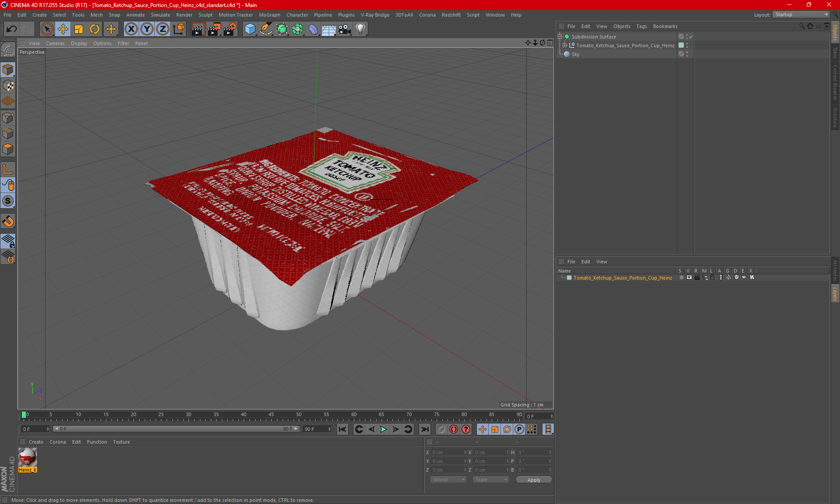Toggle Subdivision Surface enable checkmark
The image size is (840, 504).
click(691, 37)
